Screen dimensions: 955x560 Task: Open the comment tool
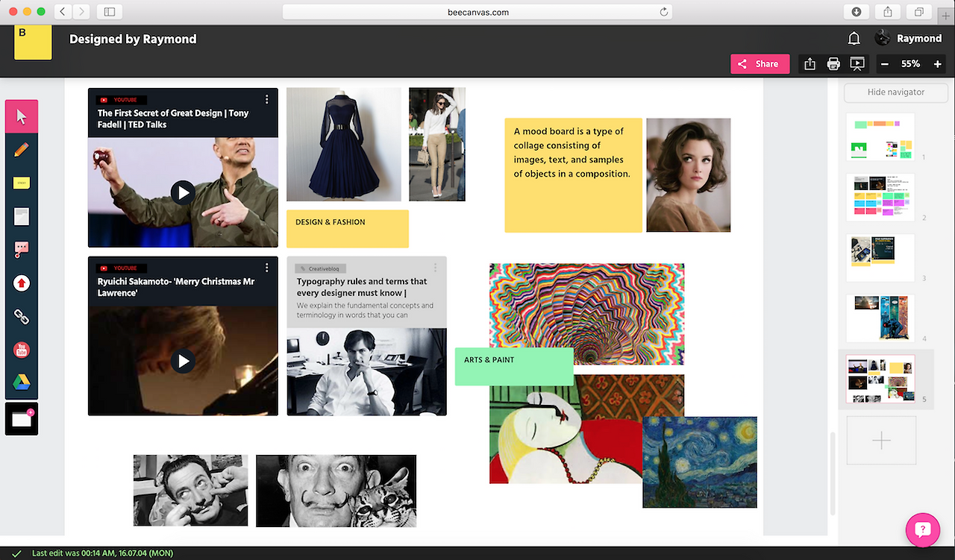point(21,249)
